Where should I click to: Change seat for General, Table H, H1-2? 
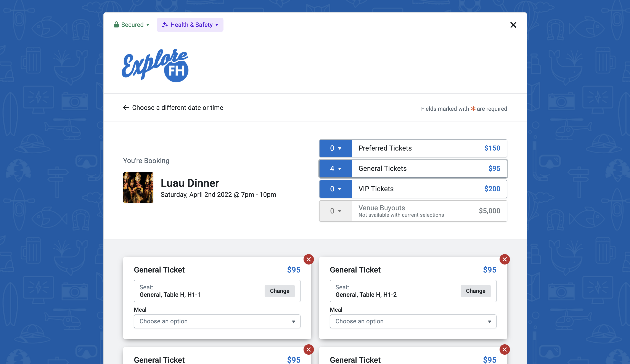pos(475,291)
